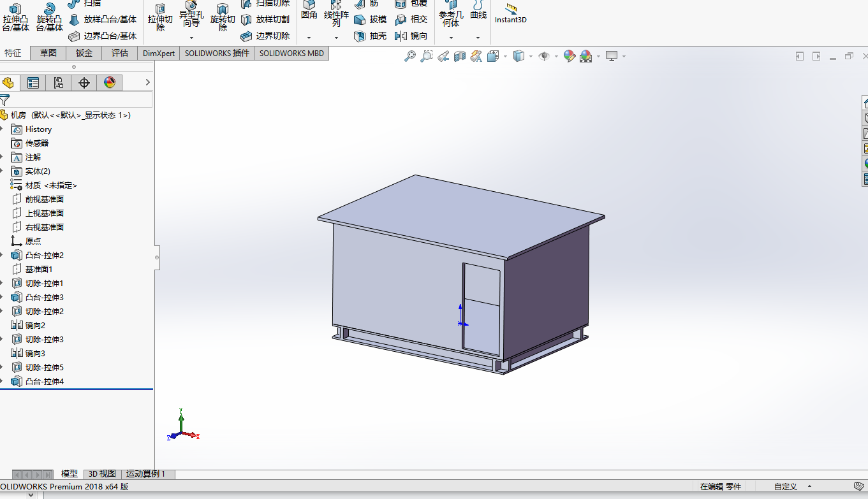Choose 边界凸台/基体 boundary boss tool
Screen dimensions: 868x499
(x=103, y=36)
